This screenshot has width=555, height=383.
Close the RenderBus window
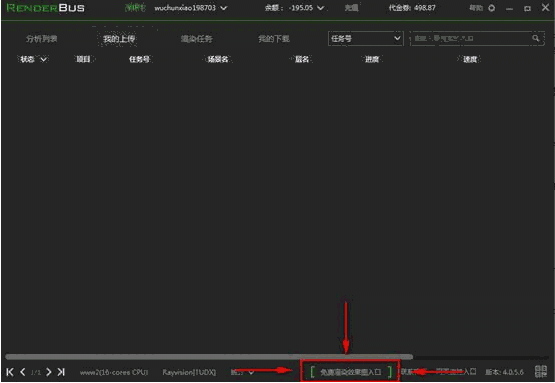point(545,7)
